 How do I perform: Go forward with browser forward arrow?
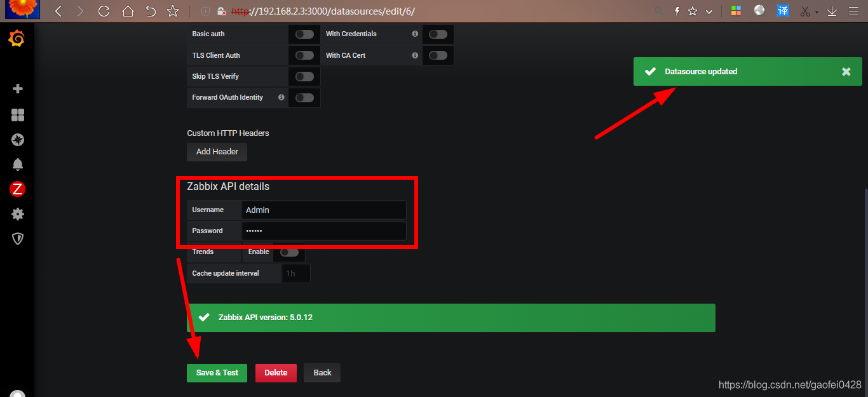coord(79,11)
